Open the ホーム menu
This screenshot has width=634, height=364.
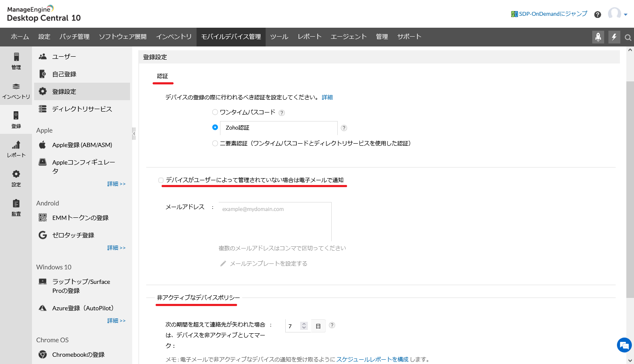click(20, 37)
